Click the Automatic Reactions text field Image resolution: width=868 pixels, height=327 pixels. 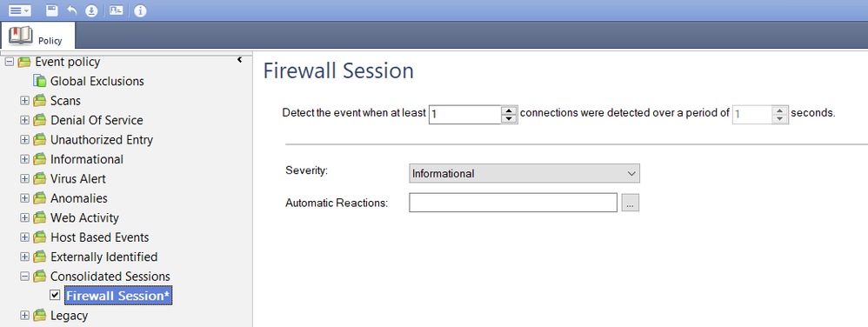pos(513,203)
